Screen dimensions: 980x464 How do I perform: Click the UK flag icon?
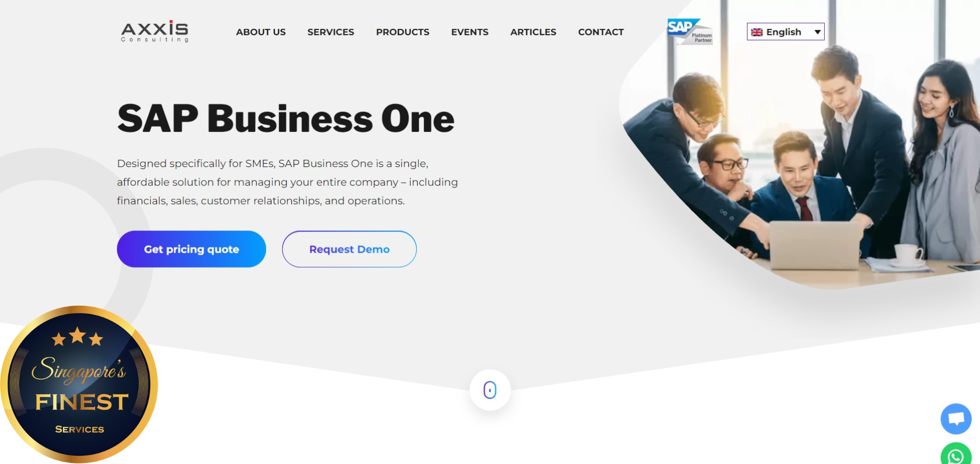(x=757, y=32)
